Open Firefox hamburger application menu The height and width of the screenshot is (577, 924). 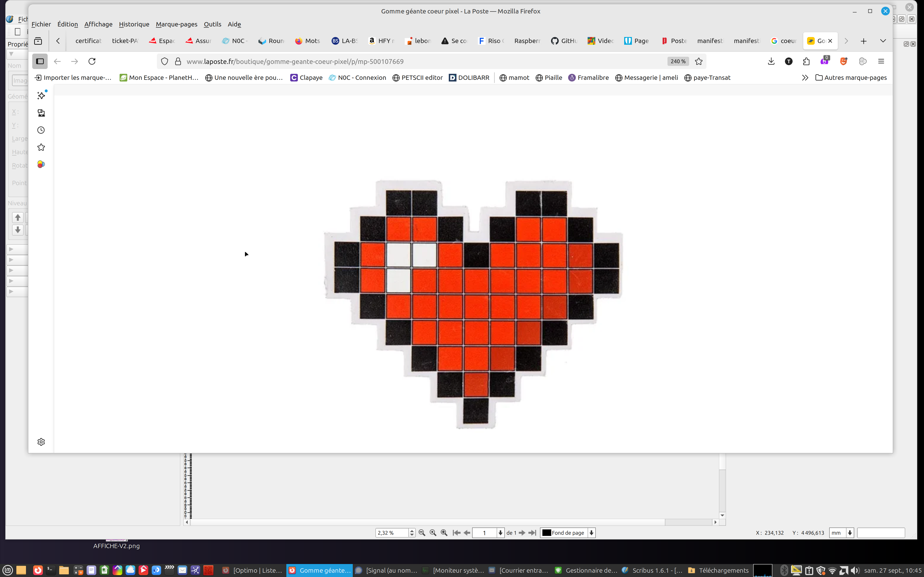pos(881,62)
